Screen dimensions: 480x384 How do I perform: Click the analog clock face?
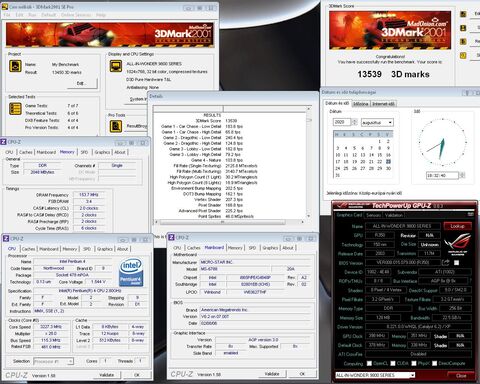(x=442, y=143)
